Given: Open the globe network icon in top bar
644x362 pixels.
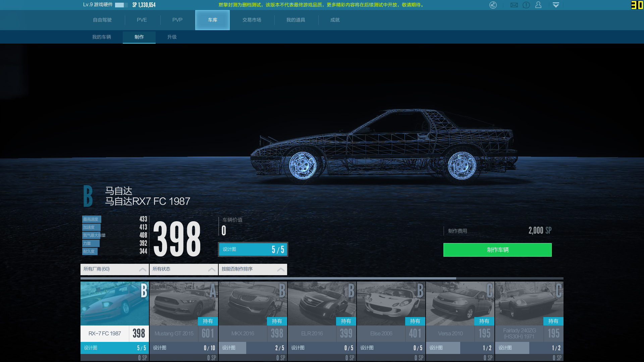Looking at the screenshot, I should click(493, 5).
